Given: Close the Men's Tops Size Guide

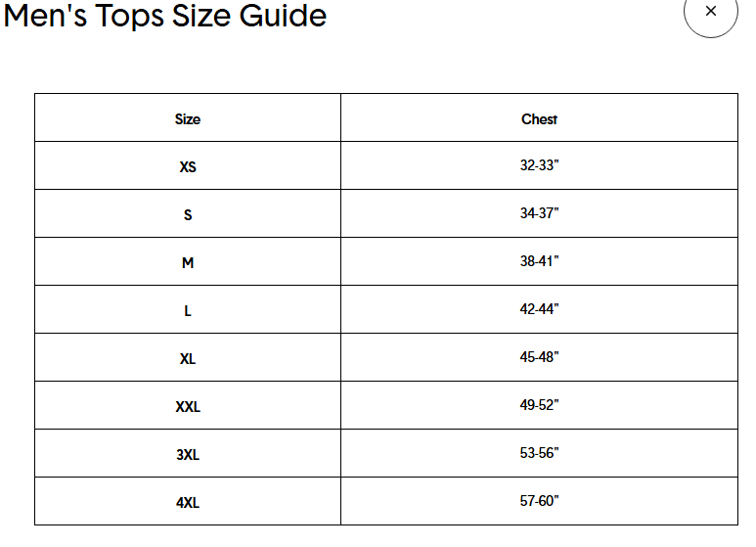Looking at the screenshot, I should 710,11.
